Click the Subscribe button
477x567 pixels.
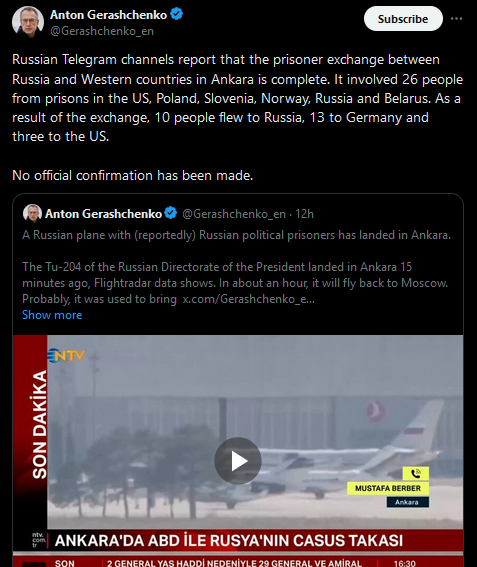coord(403,19)
